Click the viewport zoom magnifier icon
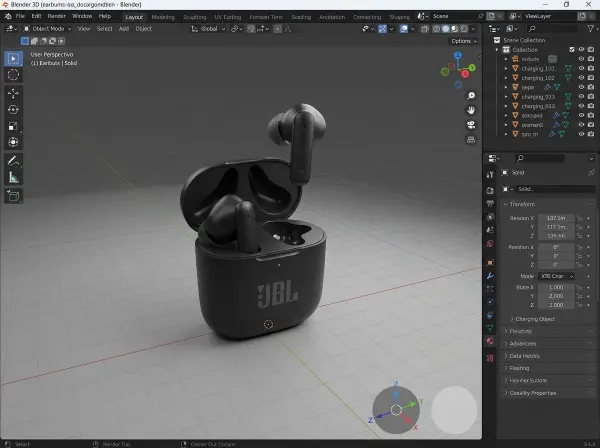Viewport: 600px width, 448px height. coord(471,96)
